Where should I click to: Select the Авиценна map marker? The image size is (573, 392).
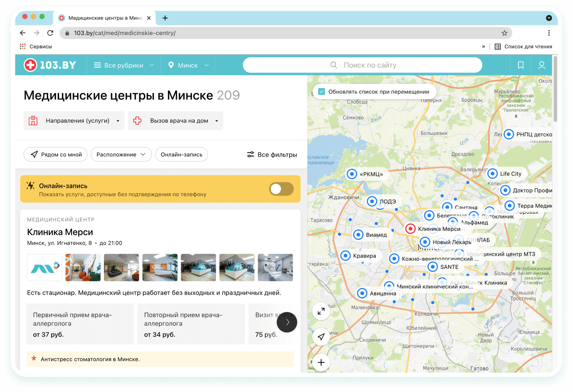coord(362,293)
